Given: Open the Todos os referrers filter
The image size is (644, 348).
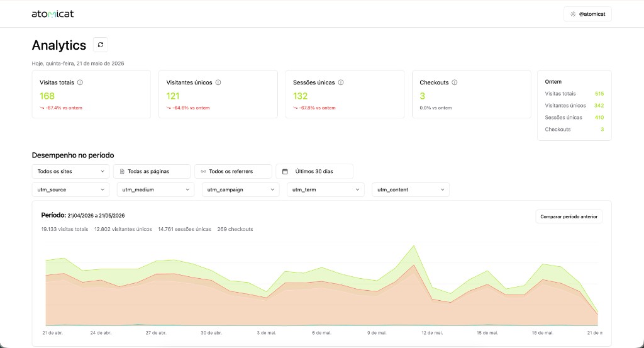Looking at the screenshot, I should (x=233, y=171).
